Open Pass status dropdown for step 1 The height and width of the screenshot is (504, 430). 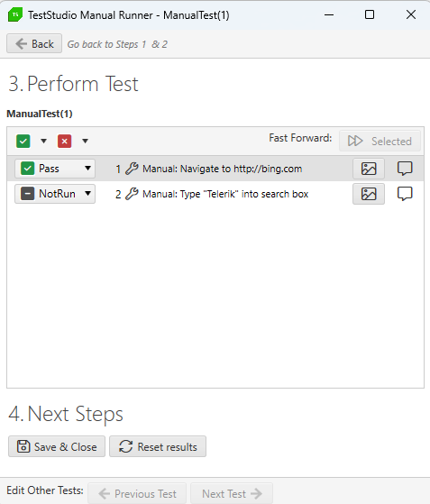click(87, 168)
